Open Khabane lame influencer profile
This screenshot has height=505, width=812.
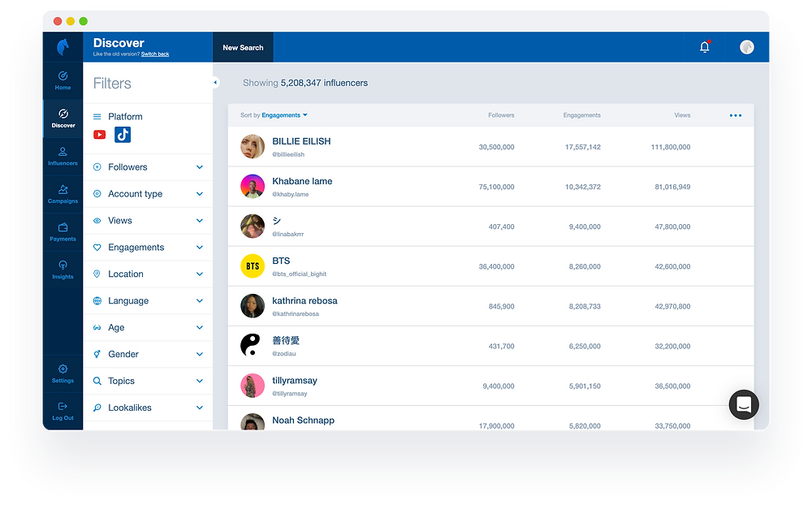302,181
